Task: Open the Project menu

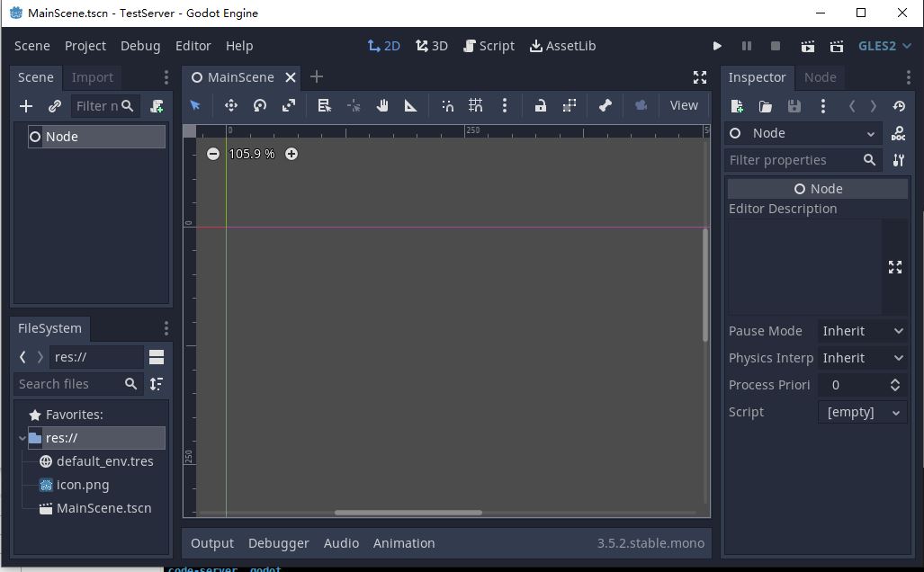Action: pyautogui.click(x=85, y=46)
